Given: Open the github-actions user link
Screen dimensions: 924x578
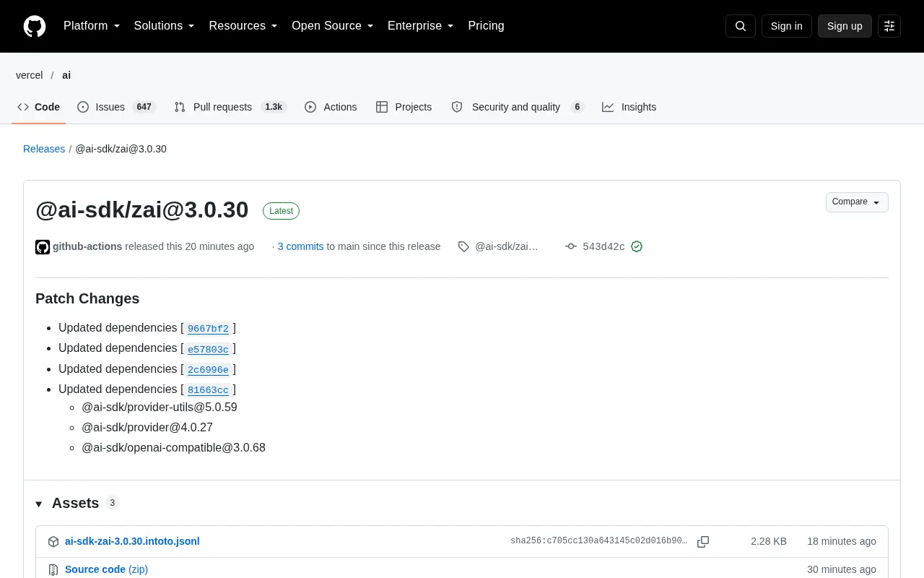Looking at the screenshot, I should pos(87,246).
